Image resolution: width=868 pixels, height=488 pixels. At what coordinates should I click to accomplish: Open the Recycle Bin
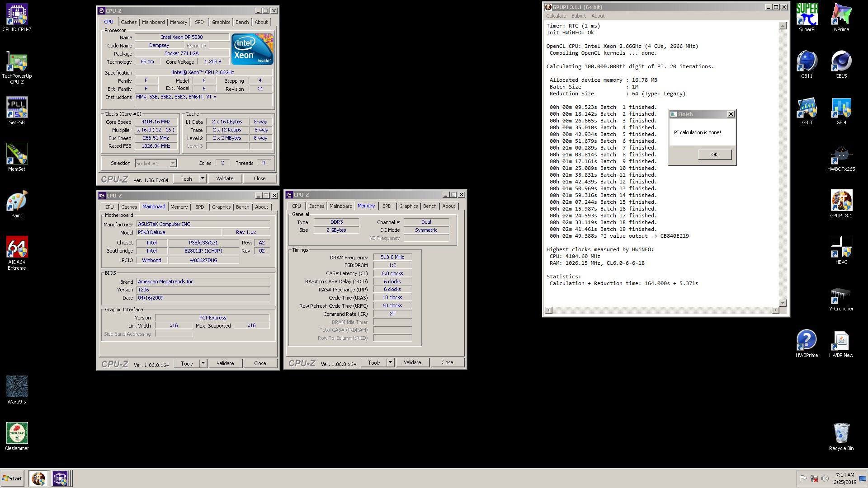point(841,437)
